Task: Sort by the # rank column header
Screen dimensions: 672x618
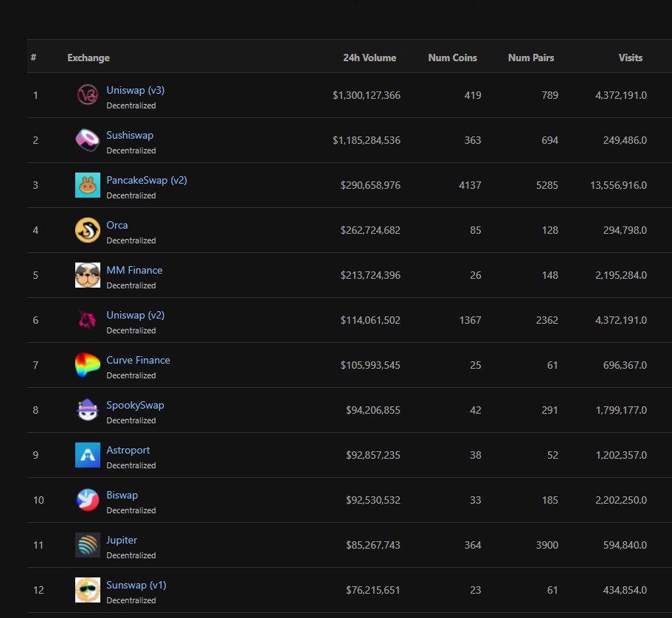Action: 33,58
